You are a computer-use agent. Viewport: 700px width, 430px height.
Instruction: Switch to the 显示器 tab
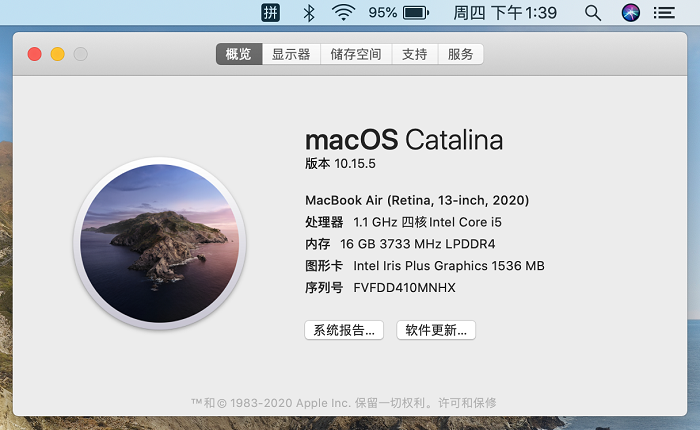291,54
